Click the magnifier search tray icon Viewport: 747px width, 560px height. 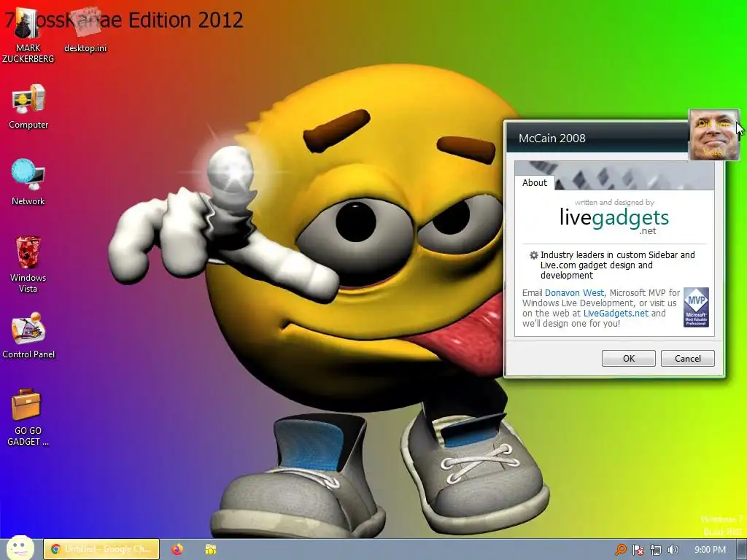620,550
